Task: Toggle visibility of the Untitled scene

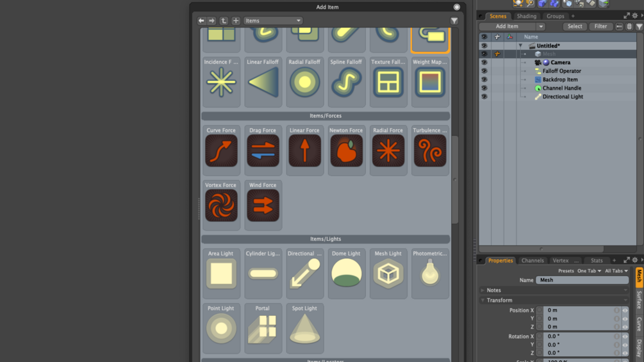Action: click(x=484, y=45)
